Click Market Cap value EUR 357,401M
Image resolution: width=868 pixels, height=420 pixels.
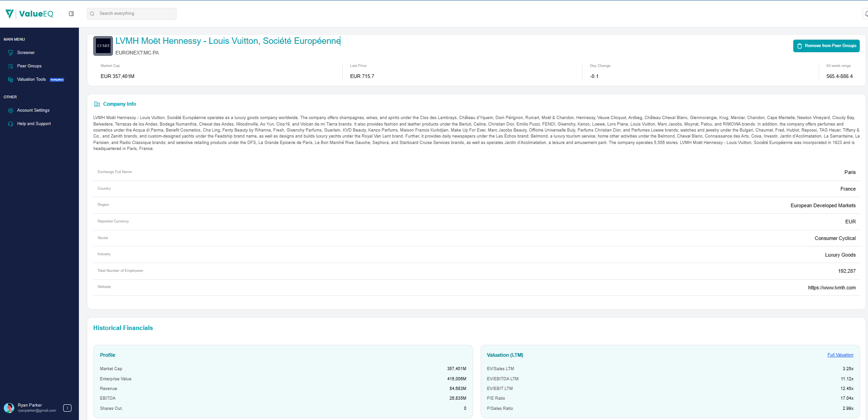(118, 76)
